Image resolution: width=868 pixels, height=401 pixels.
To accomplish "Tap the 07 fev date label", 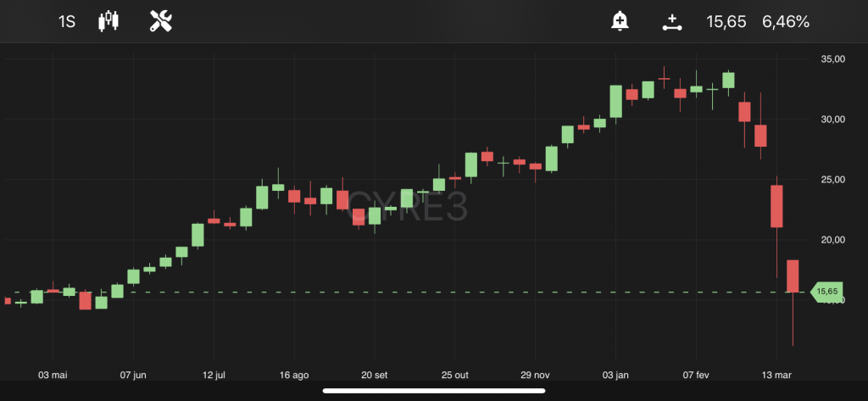I will [x=696, y=375].
